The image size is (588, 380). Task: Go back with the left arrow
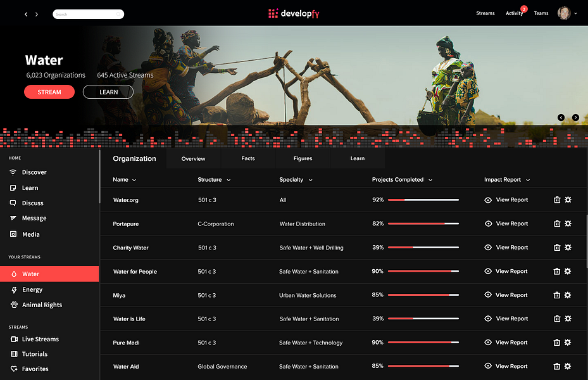click(x=26, y=15)
